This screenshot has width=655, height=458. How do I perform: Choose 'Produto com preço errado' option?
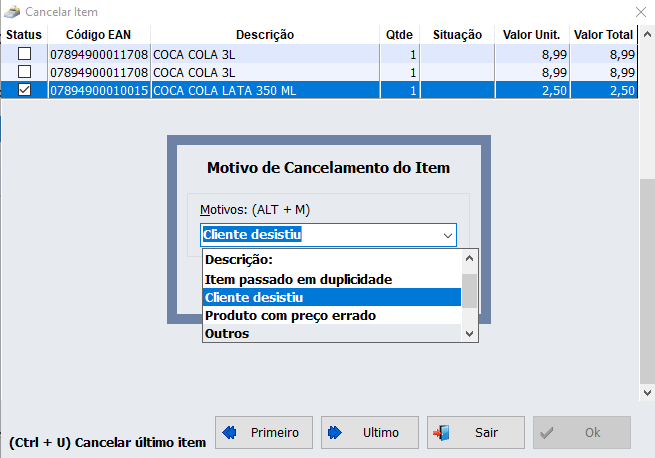(x=290, y=315)
